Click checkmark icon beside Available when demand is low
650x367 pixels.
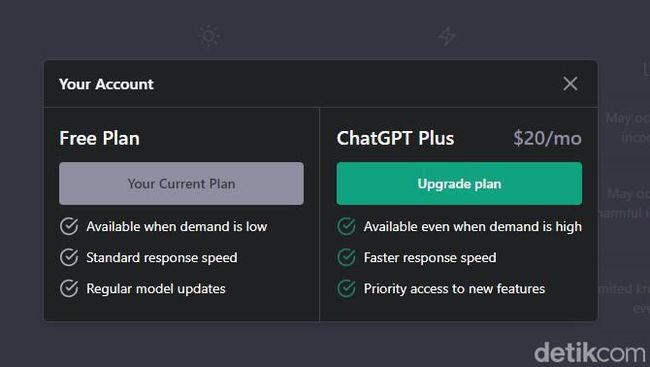pos(69,226)
